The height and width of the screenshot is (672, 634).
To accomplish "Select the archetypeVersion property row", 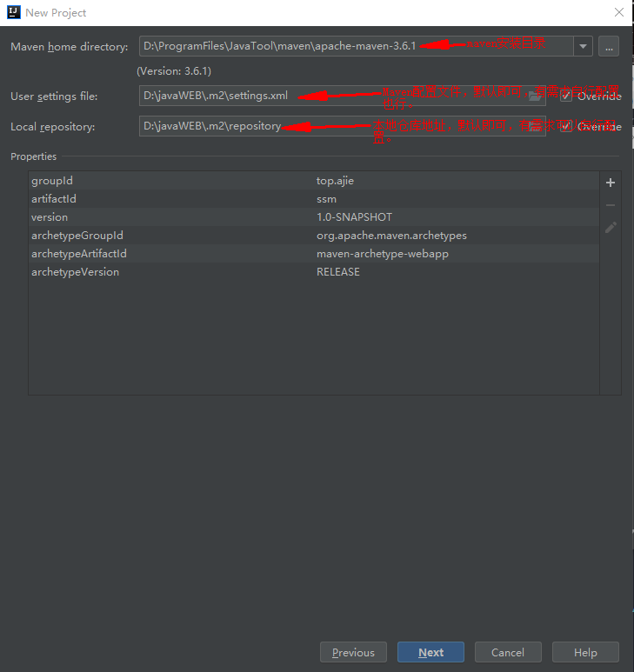I will point(314,272).
